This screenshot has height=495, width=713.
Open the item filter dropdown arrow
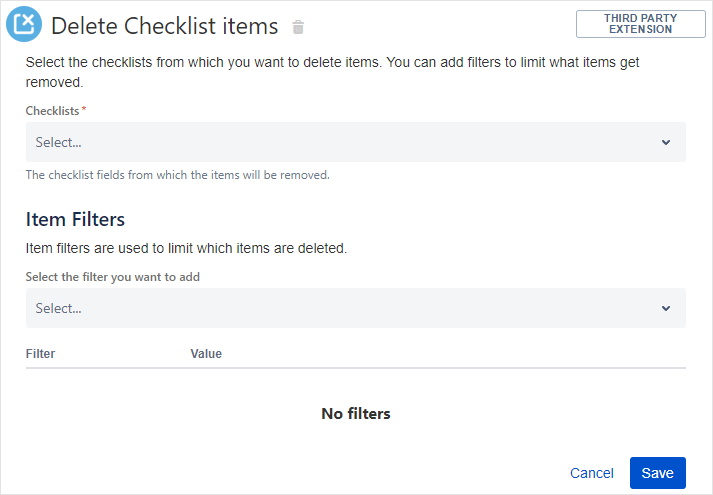[x=666, y=309]
